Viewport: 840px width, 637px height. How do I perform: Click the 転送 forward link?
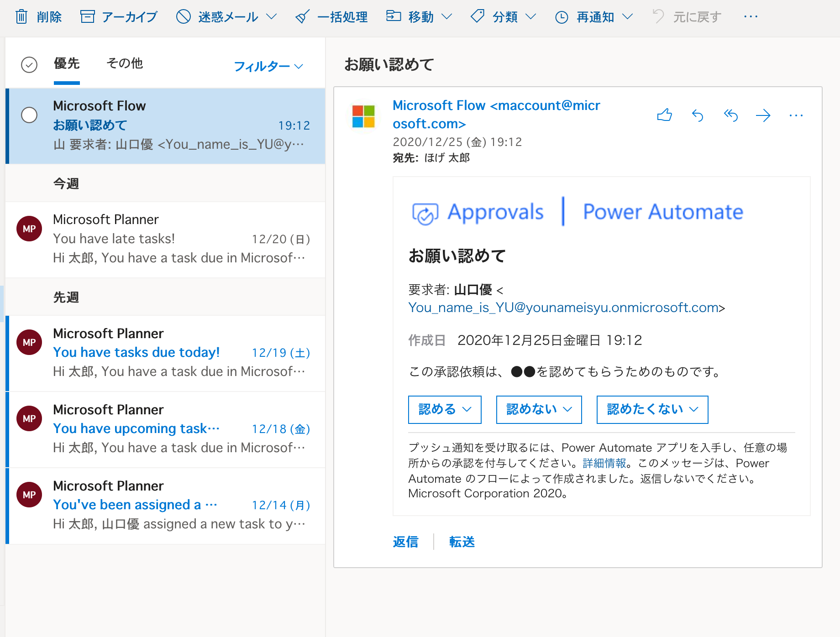(x=462, y=542)
